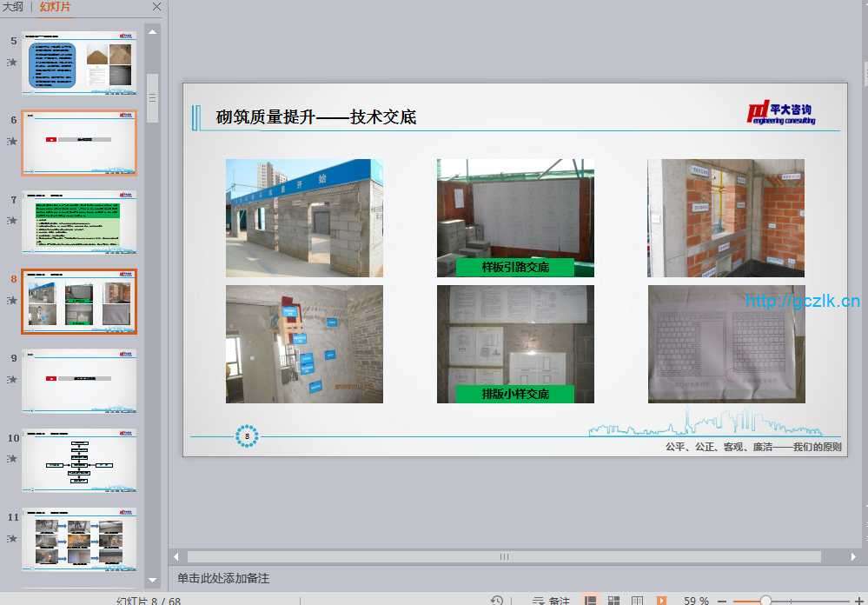Open the http://gczlk.cn link on slide
The image size is (868, 605).
click(x=802, y=301)
